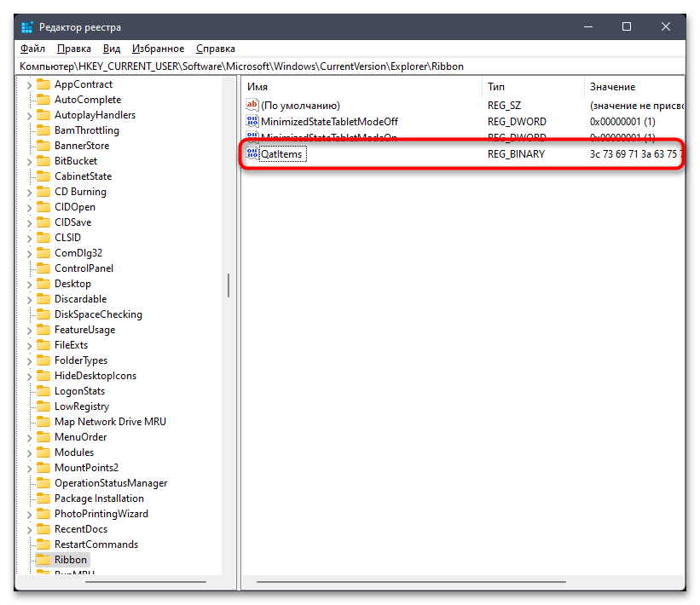Expand the CIDSave key
This screenshot has height=605, width=700.
tap(30, 222)
